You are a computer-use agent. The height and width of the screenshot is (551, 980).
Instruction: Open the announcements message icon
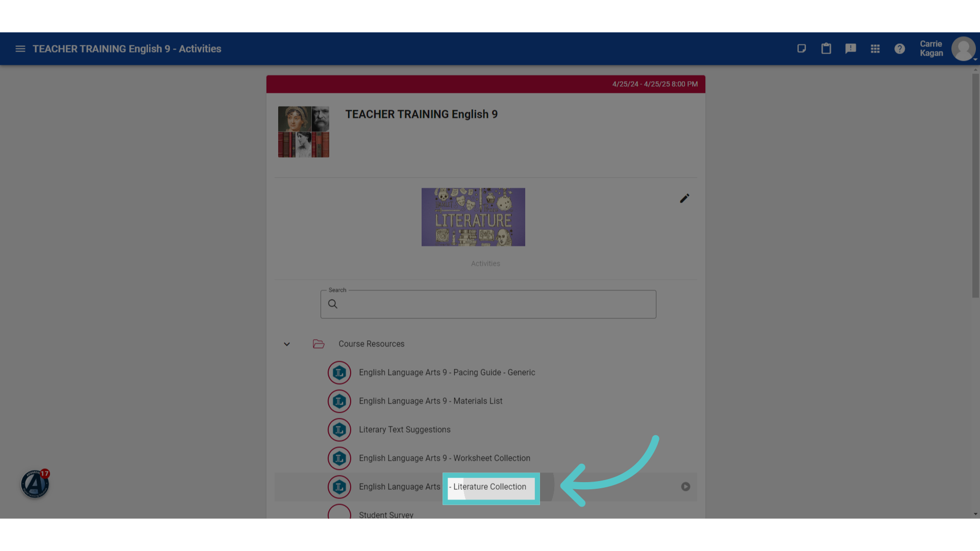pos(850,49)
